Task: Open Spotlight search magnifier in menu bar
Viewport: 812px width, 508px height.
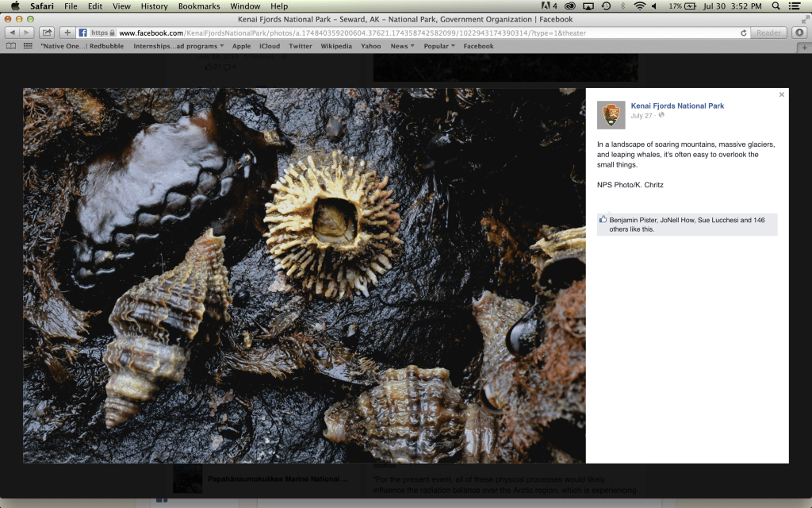Action: click(x=776, y=6)
